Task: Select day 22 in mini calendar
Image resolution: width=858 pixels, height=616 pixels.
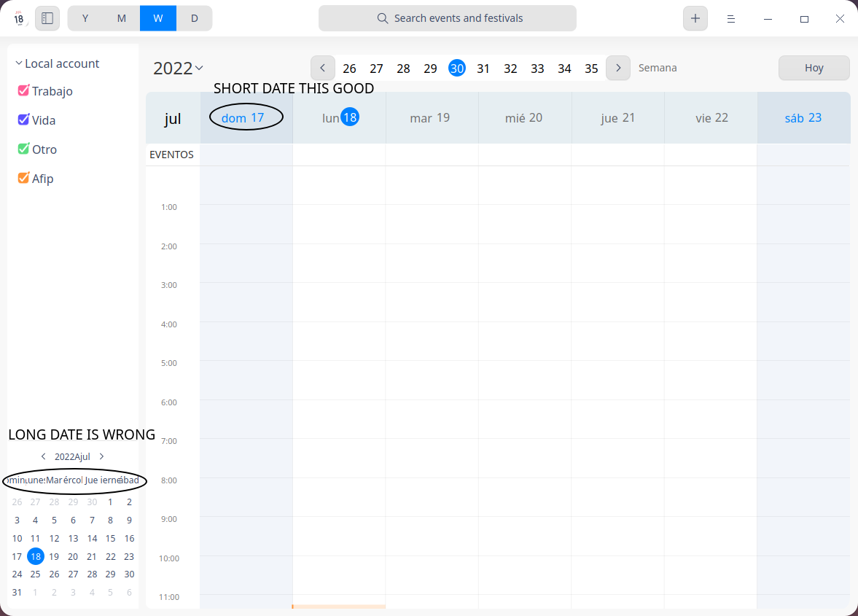Action: coord(111,556)
